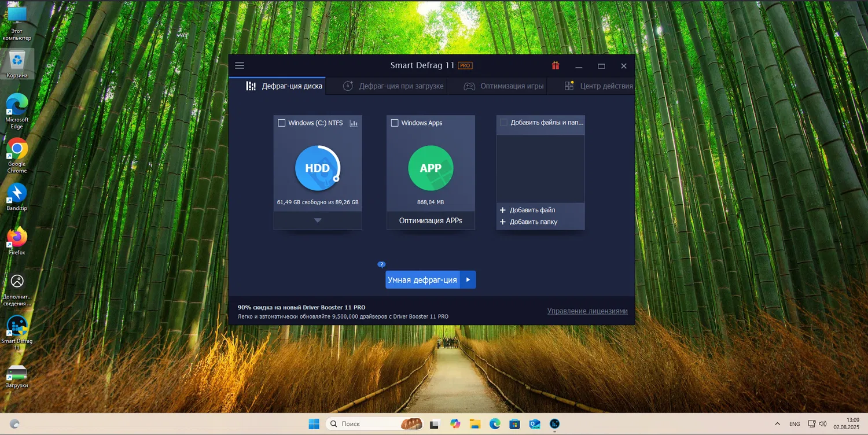Expand the hidden icons arrow in system tray
The height and width of the screenshot is (435, 868).
pos(777,423)
